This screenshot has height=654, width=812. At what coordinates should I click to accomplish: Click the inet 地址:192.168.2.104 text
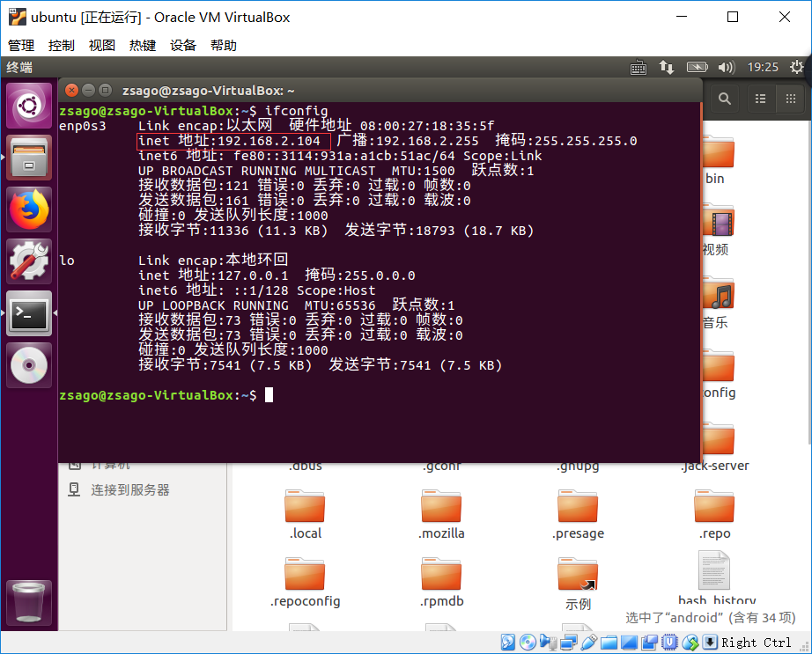coord(229,141)
